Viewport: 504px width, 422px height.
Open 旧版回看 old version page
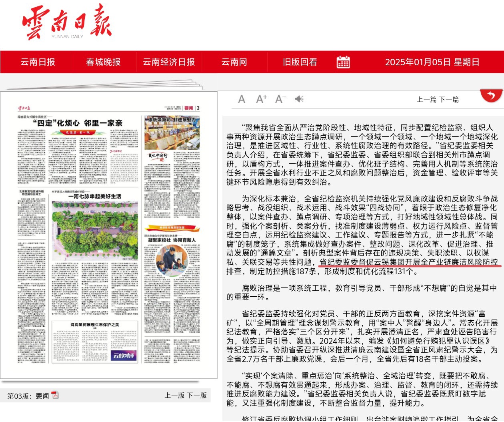click(x=300, y=62)
